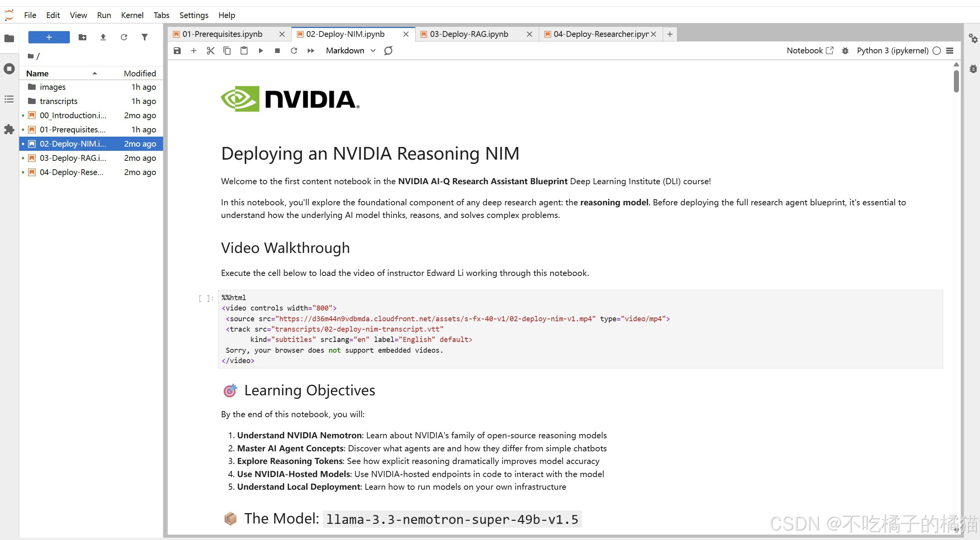The width and height of the screenshot is (980, 540).
Task: Open the Extension Manager puzzle icon
Action: 9,129
